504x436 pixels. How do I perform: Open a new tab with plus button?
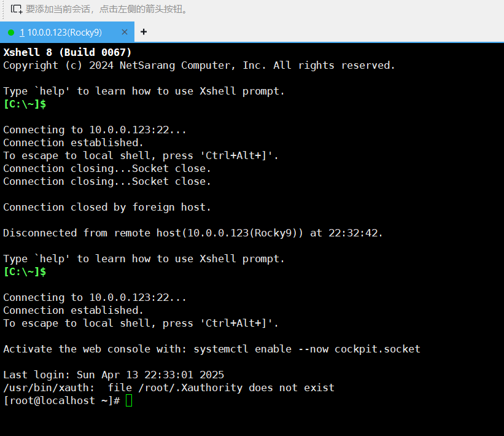(144, 32)
